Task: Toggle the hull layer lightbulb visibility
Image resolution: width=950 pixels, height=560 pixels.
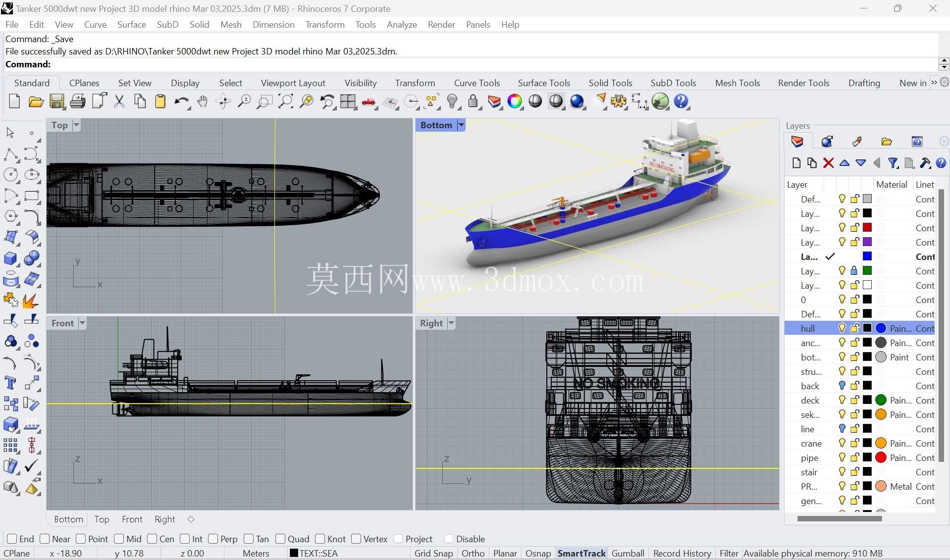Action: (x=842, y=328)
